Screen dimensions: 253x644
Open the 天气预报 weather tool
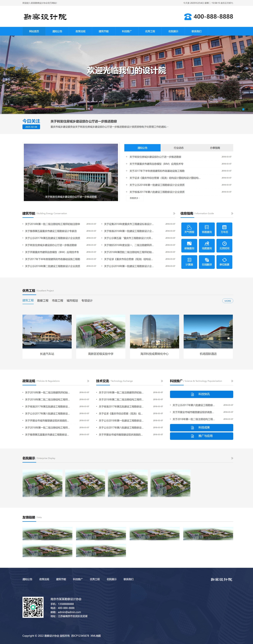(189, 229)
